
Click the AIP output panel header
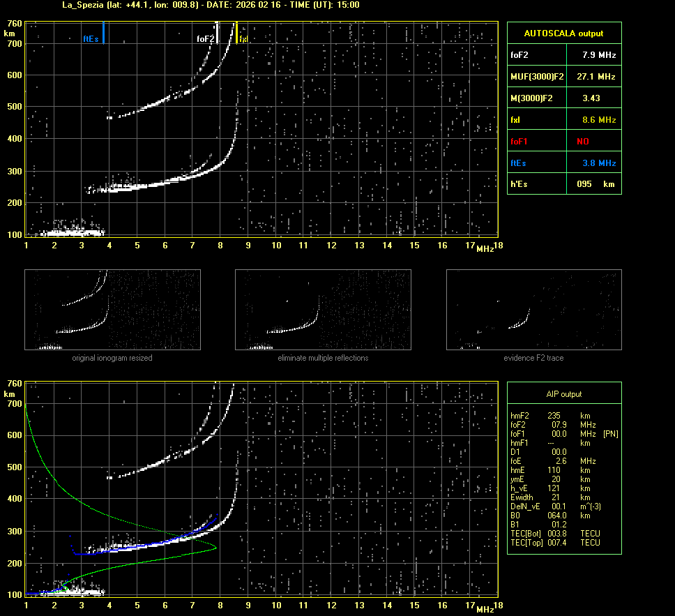pos(563,394)
